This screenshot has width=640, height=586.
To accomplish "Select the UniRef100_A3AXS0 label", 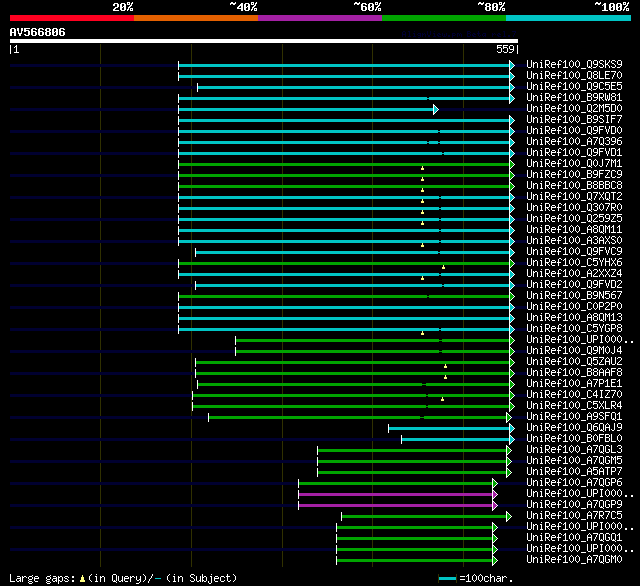I will [574, 241].
